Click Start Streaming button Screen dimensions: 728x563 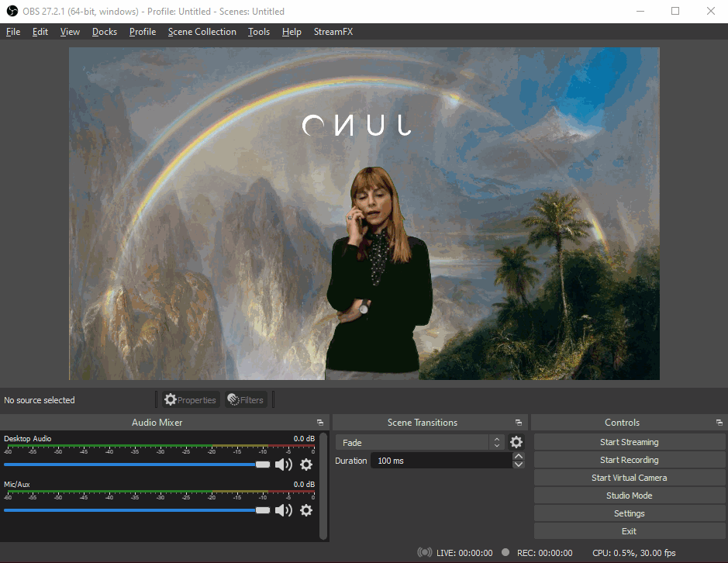coord(629,442)
